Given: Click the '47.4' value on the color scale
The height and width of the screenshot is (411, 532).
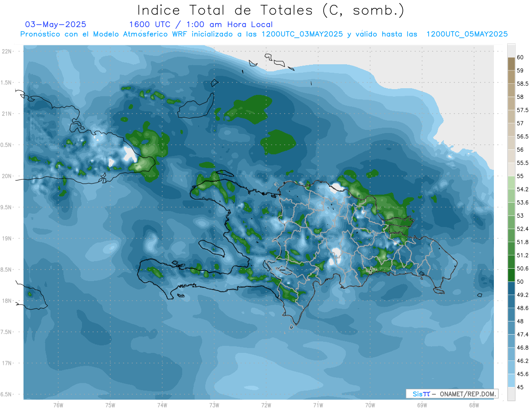Looking at the screenshot, I should 523,334.
